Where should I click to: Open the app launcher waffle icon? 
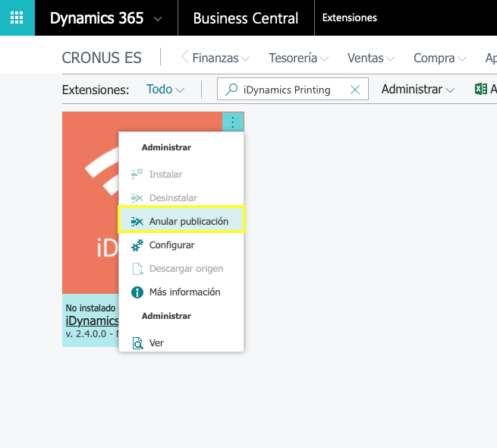(x=17, y=17)
